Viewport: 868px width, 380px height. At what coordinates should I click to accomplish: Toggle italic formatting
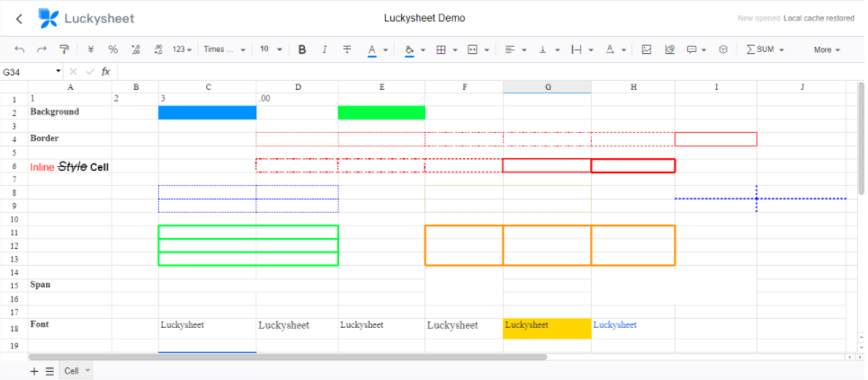[x=324, y=49]
